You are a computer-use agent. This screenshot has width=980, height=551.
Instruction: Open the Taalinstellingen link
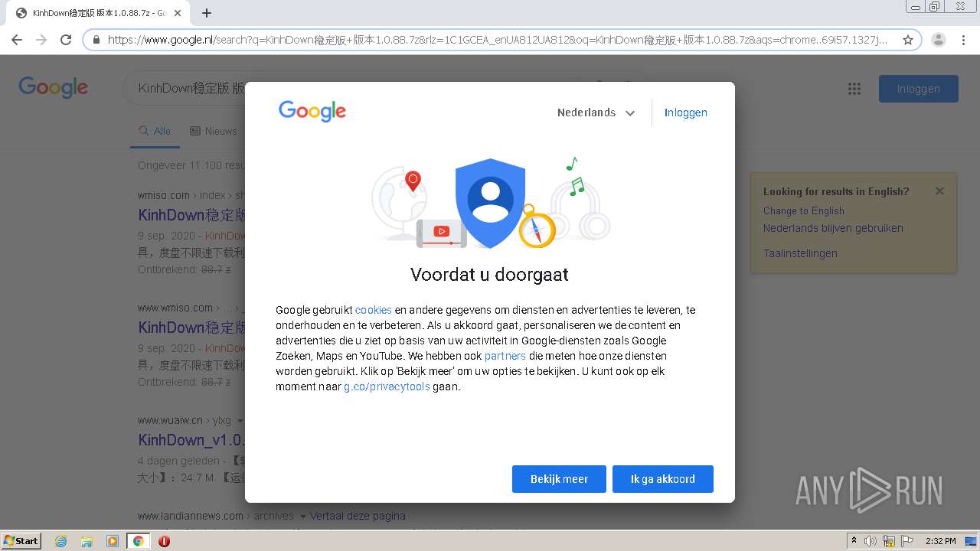pyautogui.click(x=800, y=253)
